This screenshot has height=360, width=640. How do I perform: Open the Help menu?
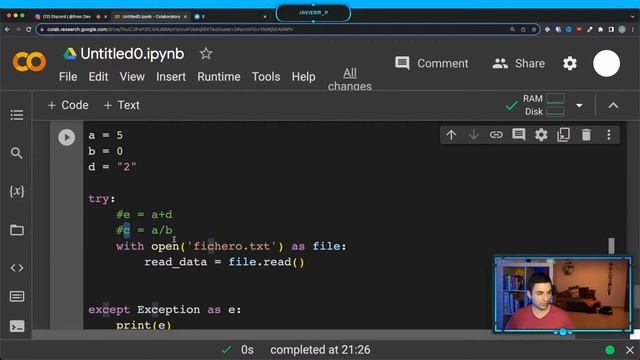point(303,77)
